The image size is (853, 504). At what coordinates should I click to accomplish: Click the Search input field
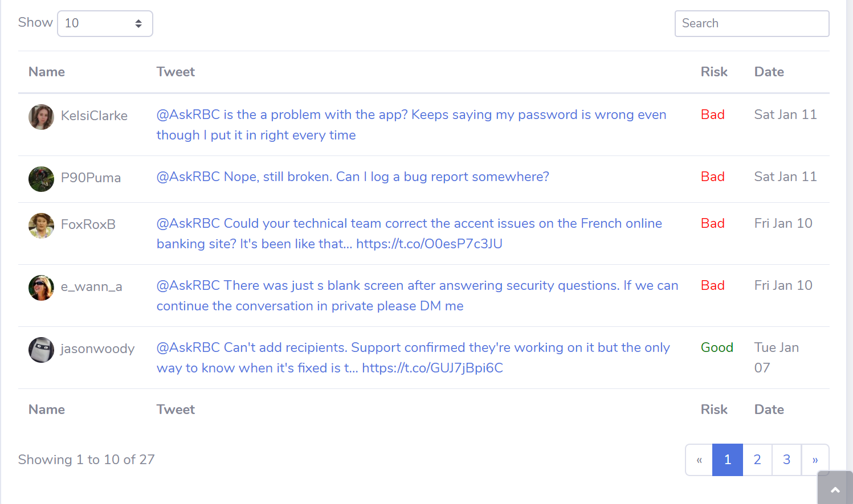point(752,23)
